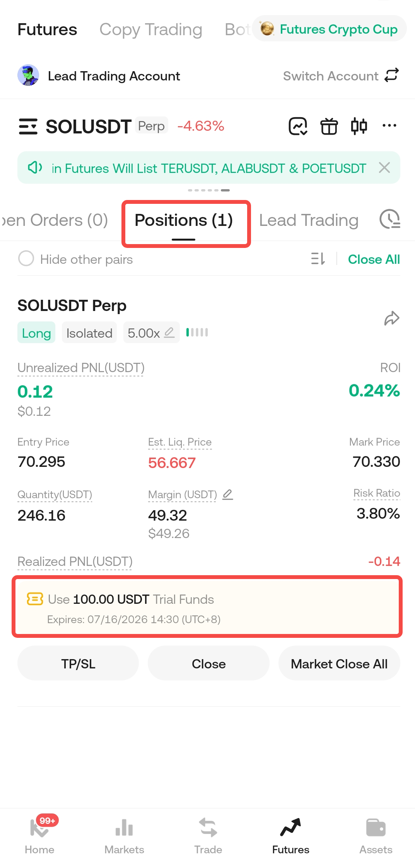Image resolution: width=415 pixels, height=868 pixels.
Task: Open the positions sort order icon
Action: (x=318, y=258)
